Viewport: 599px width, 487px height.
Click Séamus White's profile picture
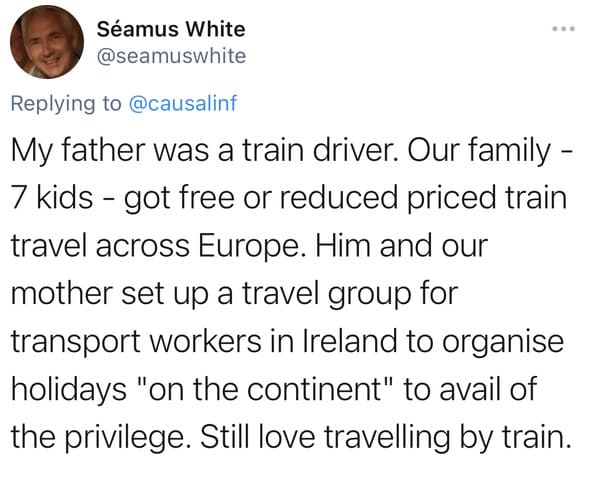click(47, 42)
